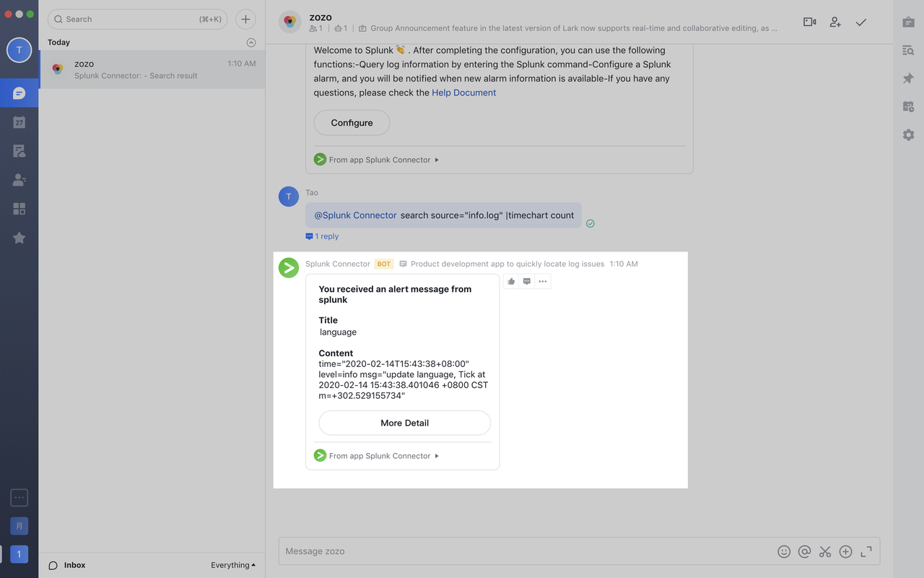Open the Calendar icon in left sidebar
The width and height of the screenshot is (924, 578).
19,122
